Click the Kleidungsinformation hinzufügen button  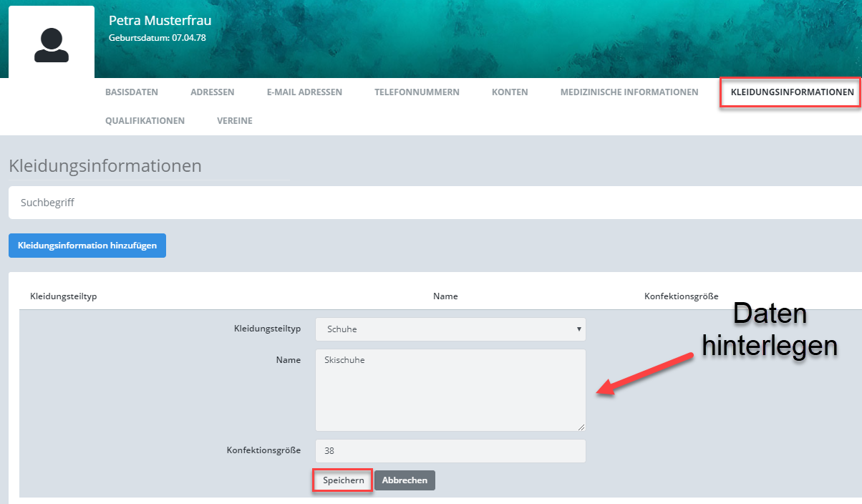coord(87,246)
